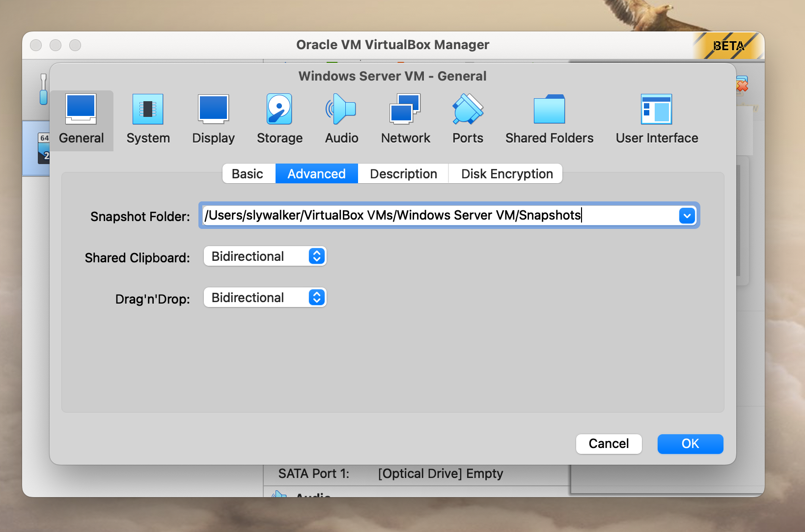Click the Cancel button
Viewport: 805px width, 532px height.
coord(609,444)
